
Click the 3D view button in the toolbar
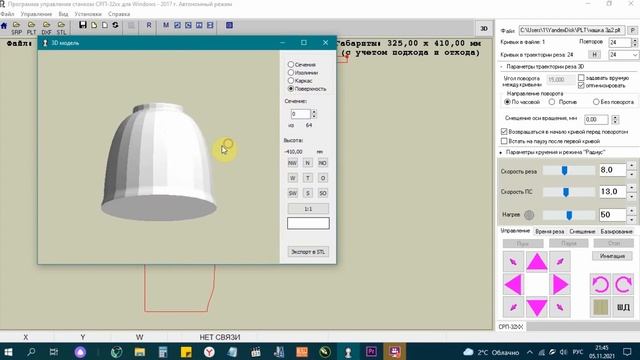[x=484, y=29]
